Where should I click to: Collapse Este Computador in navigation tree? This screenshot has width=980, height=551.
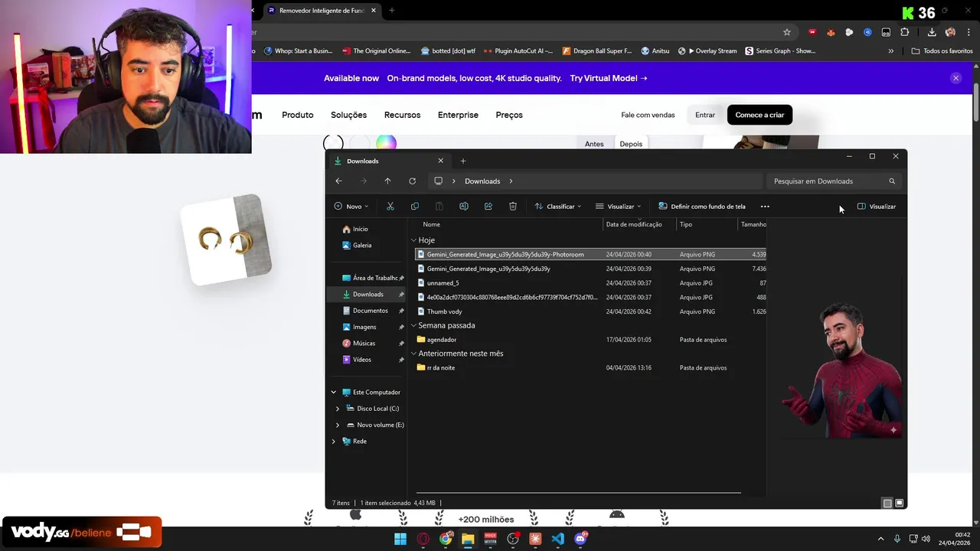(x=333, y=393)
